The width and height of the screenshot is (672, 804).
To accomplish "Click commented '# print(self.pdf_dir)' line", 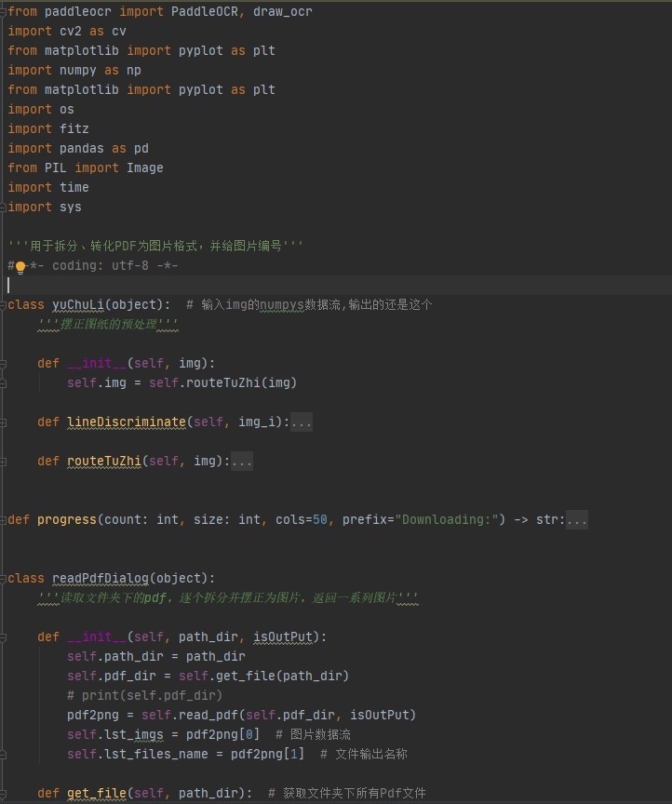I will (144, 696).
